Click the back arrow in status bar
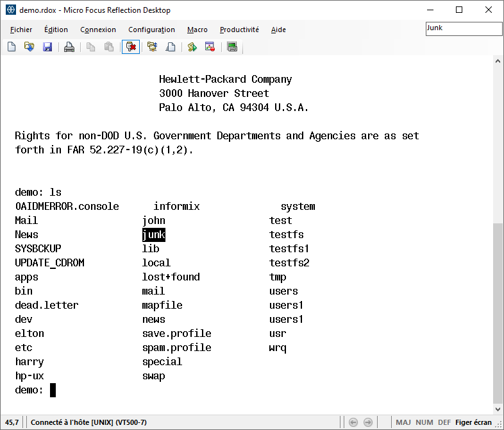The width and height of the screenshot is (504, 430). (x=353, y=422)
